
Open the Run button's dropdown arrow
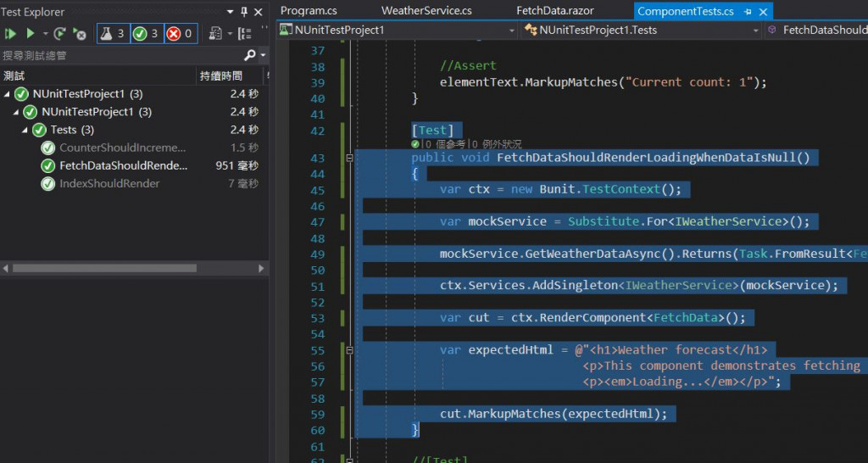point(46,34)
